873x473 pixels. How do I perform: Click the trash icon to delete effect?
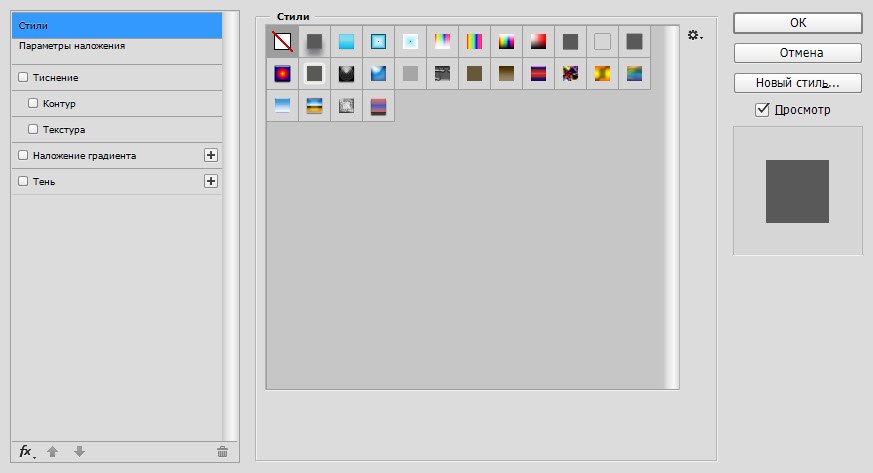[x=222, y=452]
